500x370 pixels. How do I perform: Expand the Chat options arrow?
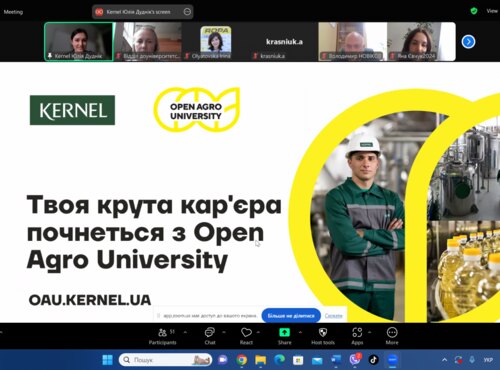point(224,332)
